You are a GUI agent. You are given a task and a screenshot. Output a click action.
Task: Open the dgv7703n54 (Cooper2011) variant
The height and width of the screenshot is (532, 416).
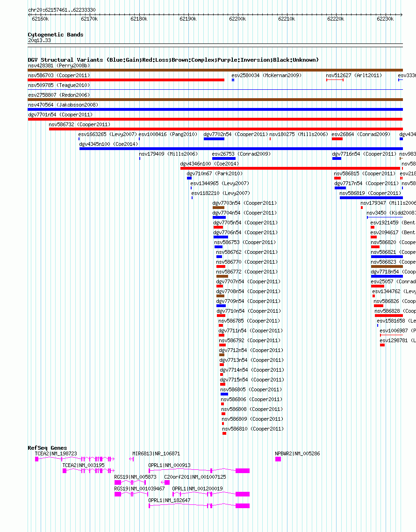(x=244, y=203)
